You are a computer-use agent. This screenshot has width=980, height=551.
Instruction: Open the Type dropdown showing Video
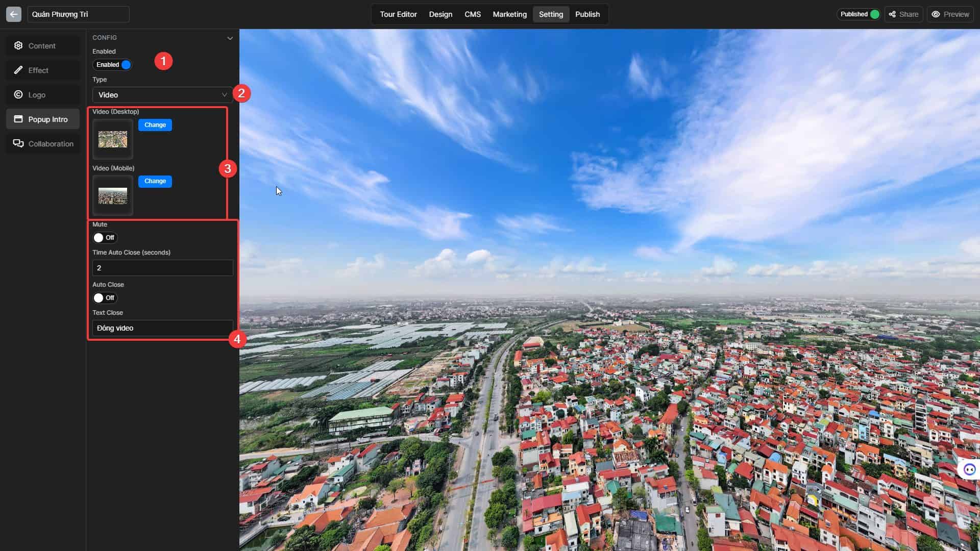tap(162, 95)
